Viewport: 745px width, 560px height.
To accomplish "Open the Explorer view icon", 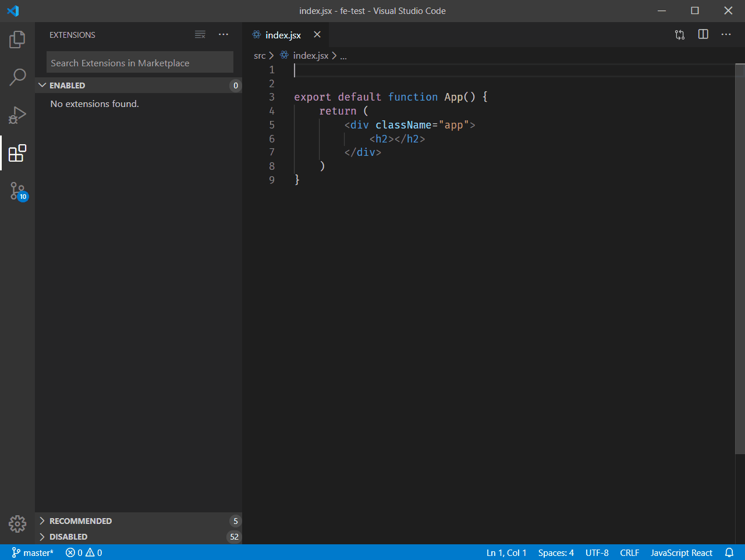I will tap(17, 39).
